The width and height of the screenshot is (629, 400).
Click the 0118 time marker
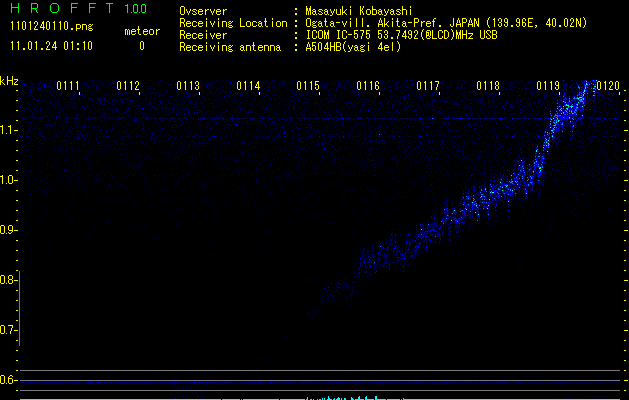pos(488,86)
